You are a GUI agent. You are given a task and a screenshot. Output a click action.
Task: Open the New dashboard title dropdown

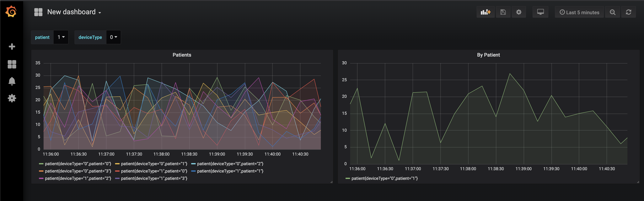click(74, 12)
